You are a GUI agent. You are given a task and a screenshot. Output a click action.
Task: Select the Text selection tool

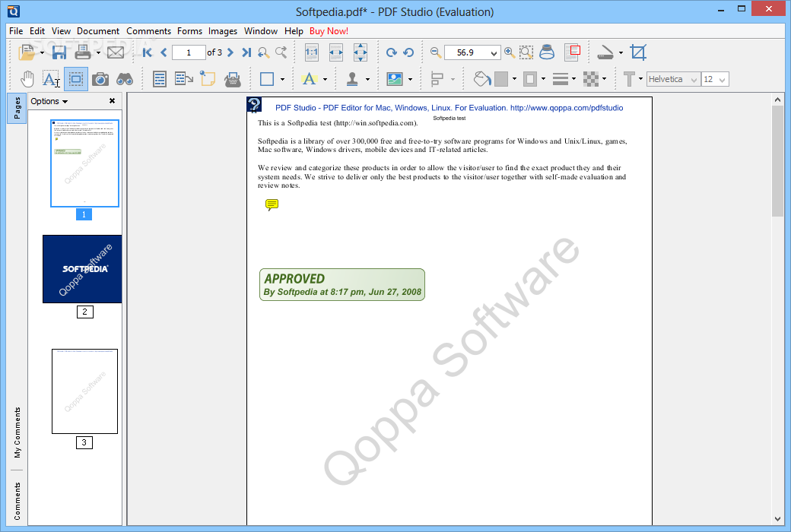tap(51, 79)
